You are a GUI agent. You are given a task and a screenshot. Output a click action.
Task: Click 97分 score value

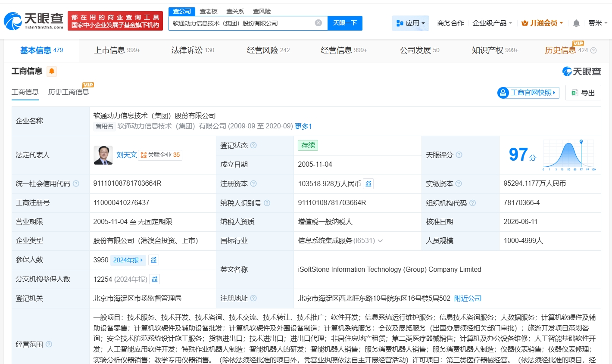tap(522, 155)
